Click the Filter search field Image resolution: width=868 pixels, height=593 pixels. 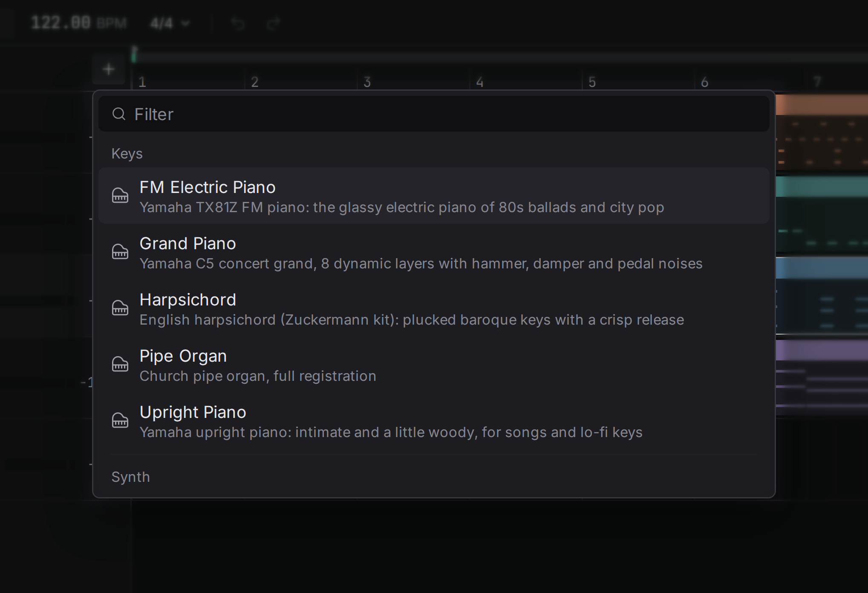point(434,114)
